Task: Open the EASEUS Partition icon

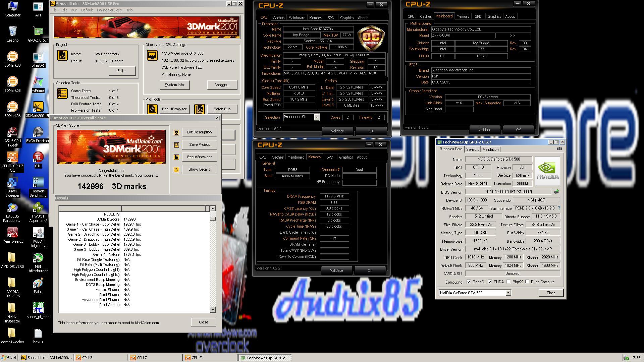Action: coord(12,213)
